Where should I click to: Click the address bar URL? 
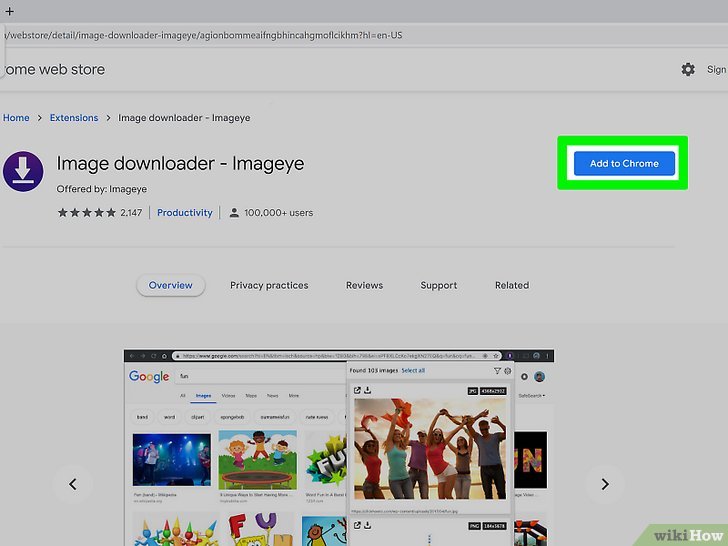[202, 35]
